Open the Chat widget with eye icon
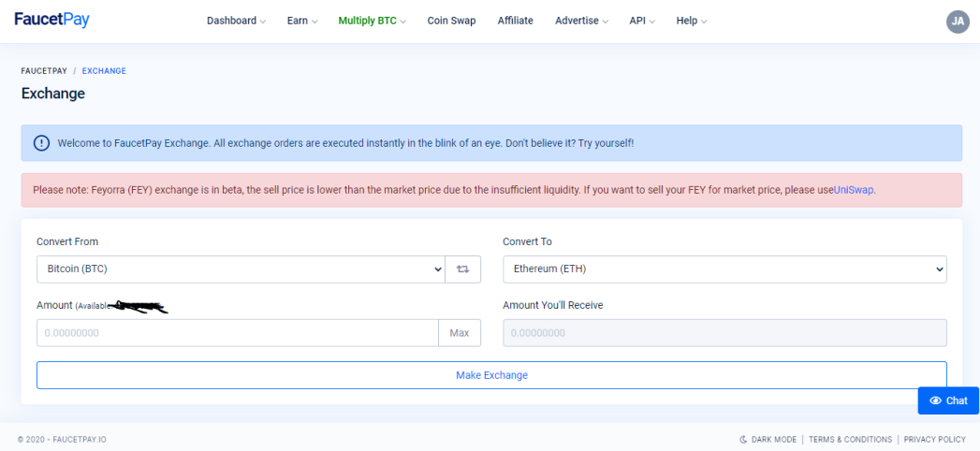 coord(948,400)
